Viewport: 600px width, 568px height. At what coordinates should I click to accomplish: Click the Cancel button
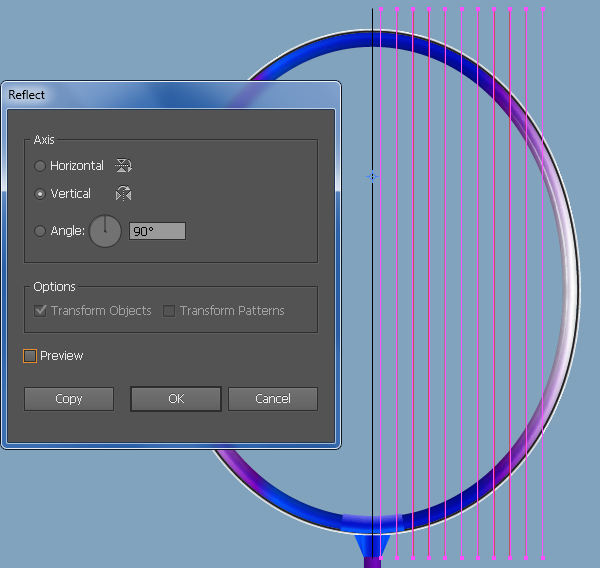click(x=273, y=399)
